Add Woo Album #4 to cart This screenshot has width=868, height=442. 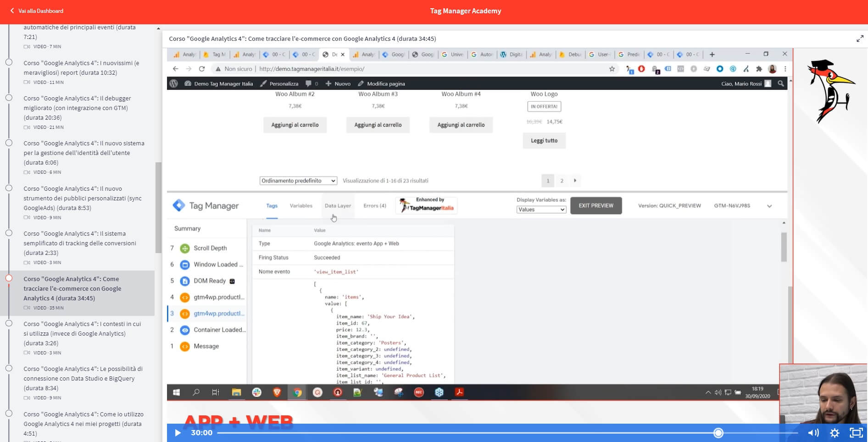coord(461,125)
